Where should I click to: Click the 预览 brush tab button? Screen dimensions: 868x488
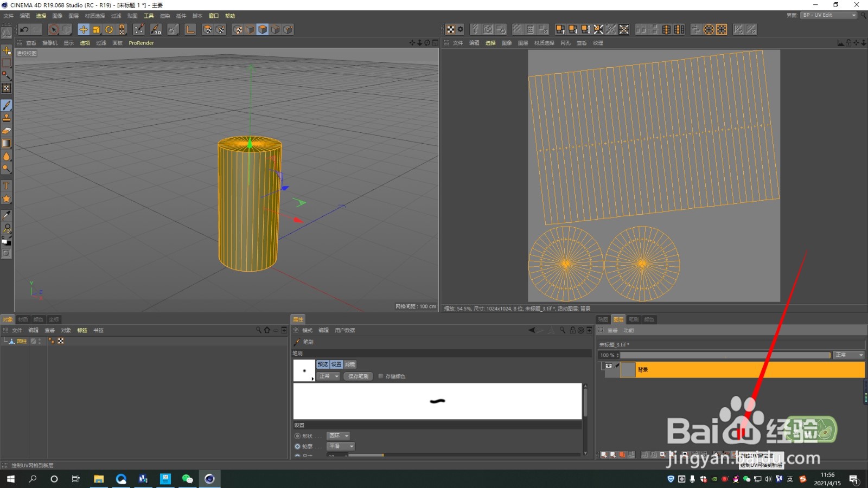point(323,364)
